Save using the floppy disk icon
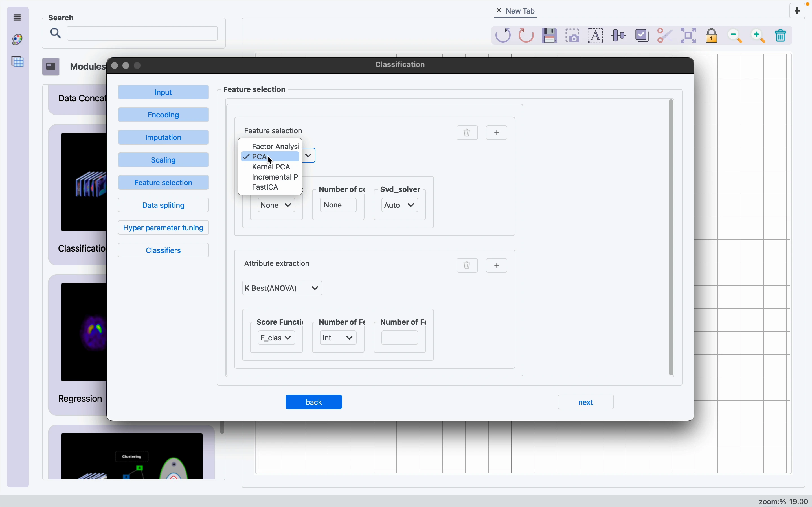The image size is (812, 507). click(550, 36)
